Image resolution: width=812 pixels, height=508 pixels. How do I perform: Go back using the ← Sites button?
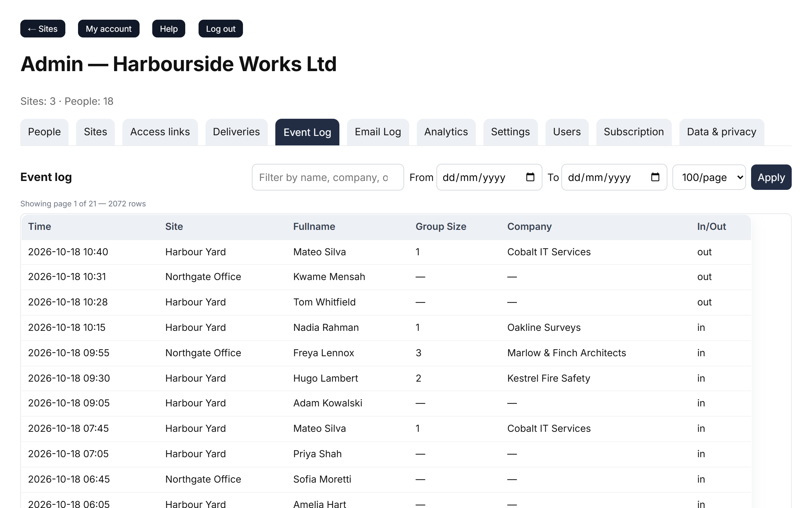coord(43,29)
